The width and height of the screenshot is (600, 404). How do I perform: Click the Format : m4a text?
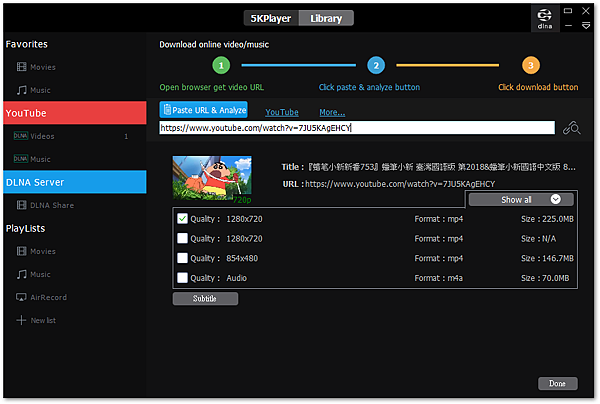[439, 278]
